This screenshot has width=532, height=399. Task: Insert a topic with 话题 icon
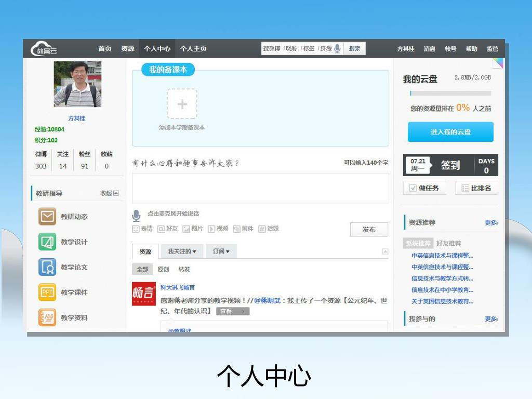(x=262, y=229)
